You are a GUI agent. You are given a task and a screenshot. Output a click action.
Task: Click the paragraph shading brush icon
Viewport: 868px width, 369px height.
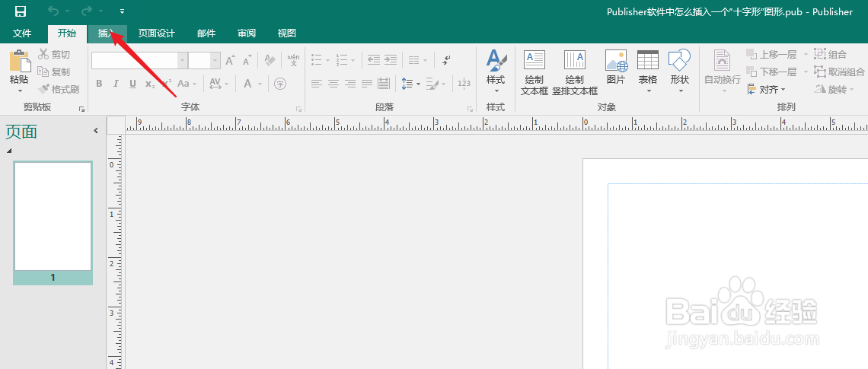pos(432,84)
